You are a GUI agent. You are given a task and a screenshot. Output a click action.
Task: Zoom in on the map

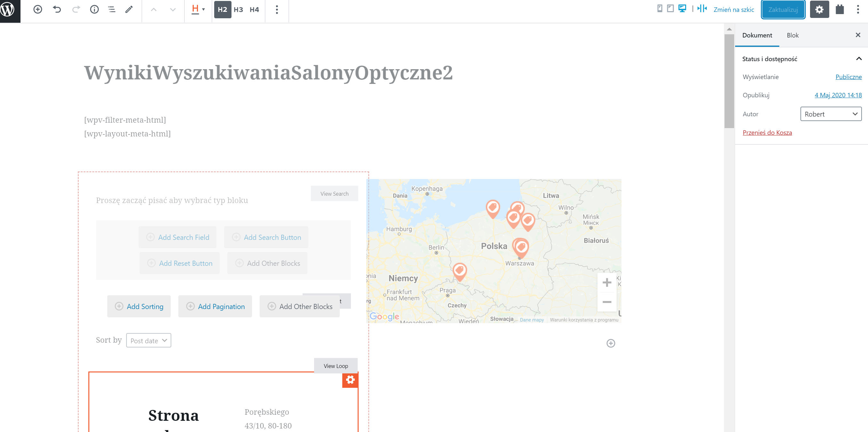click(x=607, y=282)
